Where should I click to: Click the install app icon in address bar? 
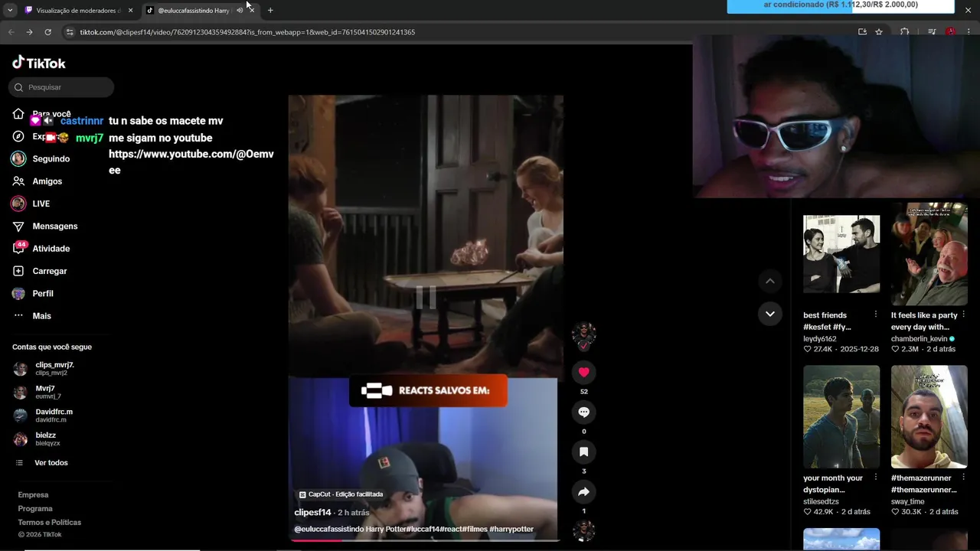pyautogui.click(x=862, y=32)
